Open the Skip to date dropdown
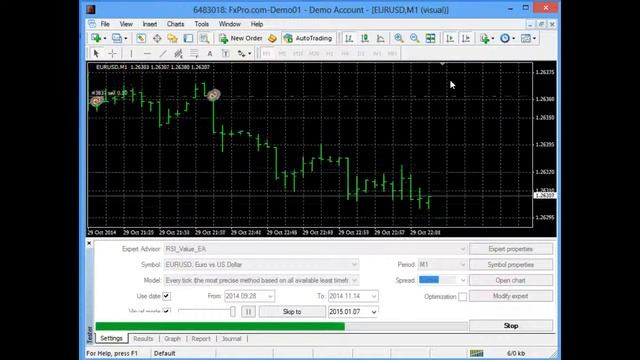The height and width of the screenshot is (360, 640). [374, 312]
